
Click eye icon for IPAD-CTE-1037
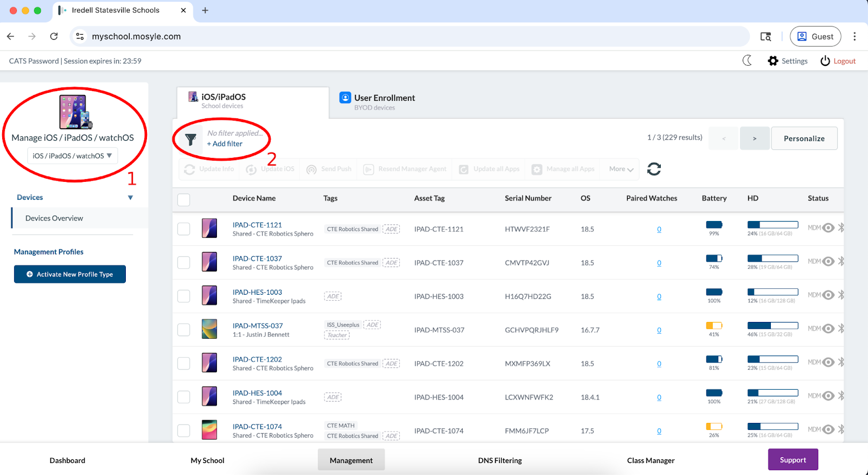click(828, 262)
